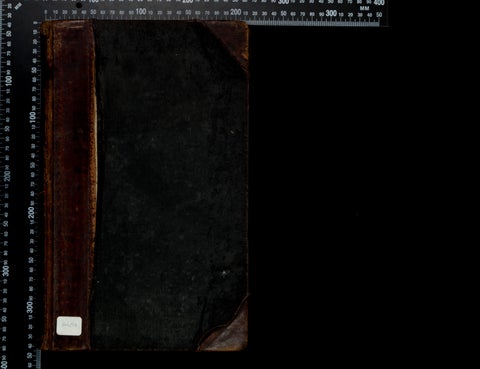480x369 pixels.
Task: Click the brown leather spine of the book
Action: click(x=69, y=185)
